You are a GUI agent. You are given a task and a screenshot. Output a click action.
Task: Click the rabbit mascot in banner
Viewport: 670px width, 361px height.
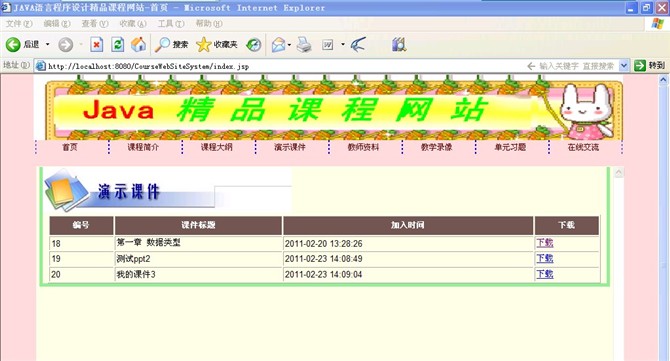586,112
